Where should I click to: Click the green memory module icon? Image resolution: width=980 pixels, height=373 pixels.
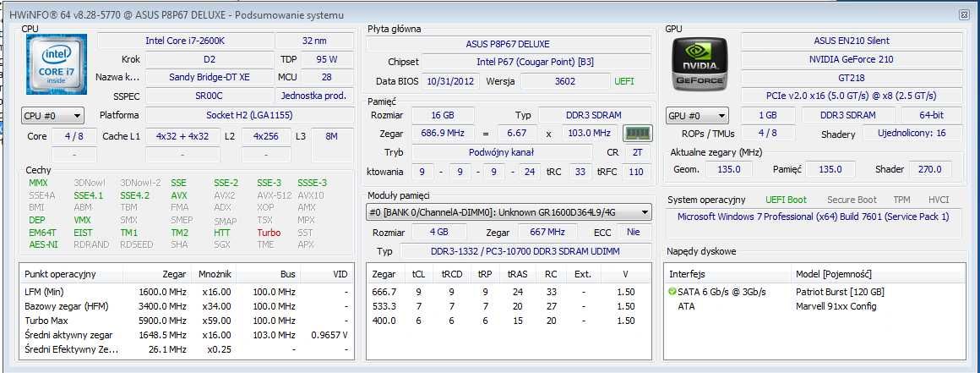pos(638,134)
